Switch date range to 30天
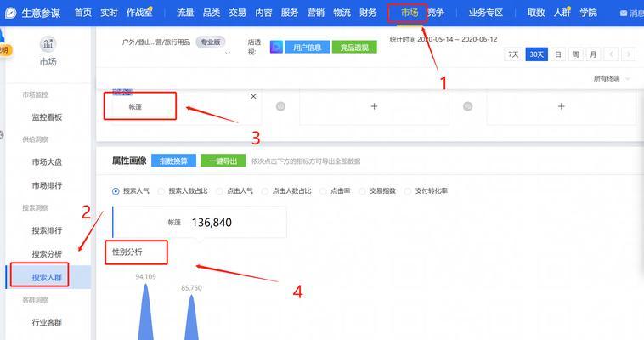The width and height of the screenshot is (644, 340). [537, 54]
